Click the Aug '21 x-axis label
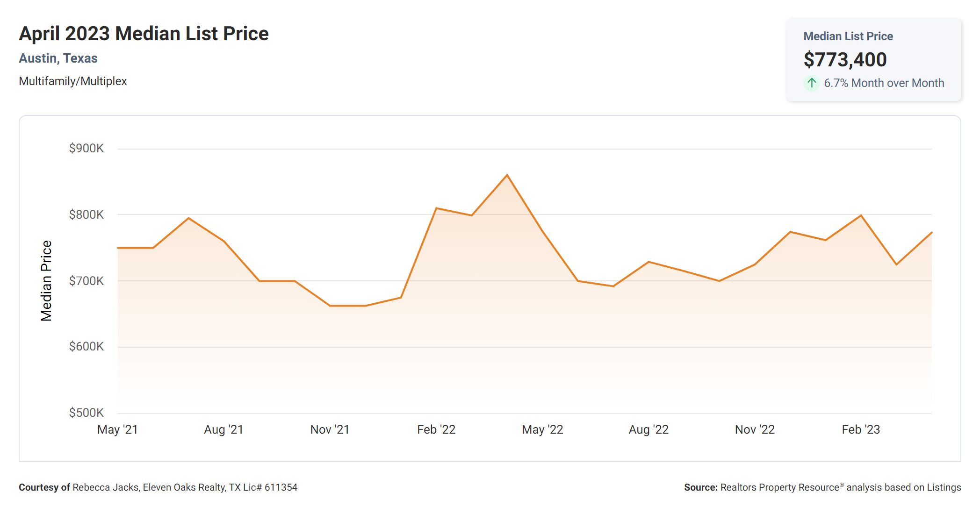 [x=223, y=429]
